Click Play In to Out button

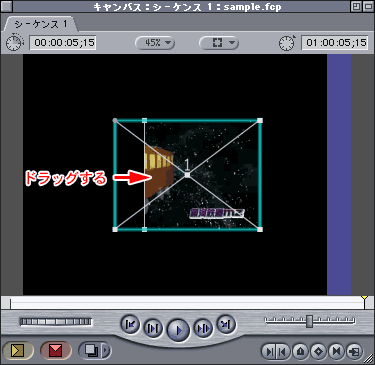[153, 328]
